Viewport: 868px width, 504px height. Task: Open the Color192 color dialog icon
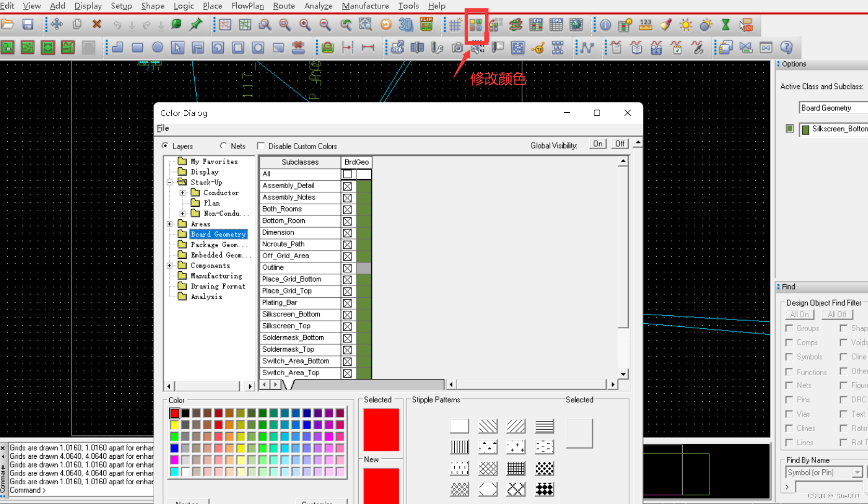[476, 24]
